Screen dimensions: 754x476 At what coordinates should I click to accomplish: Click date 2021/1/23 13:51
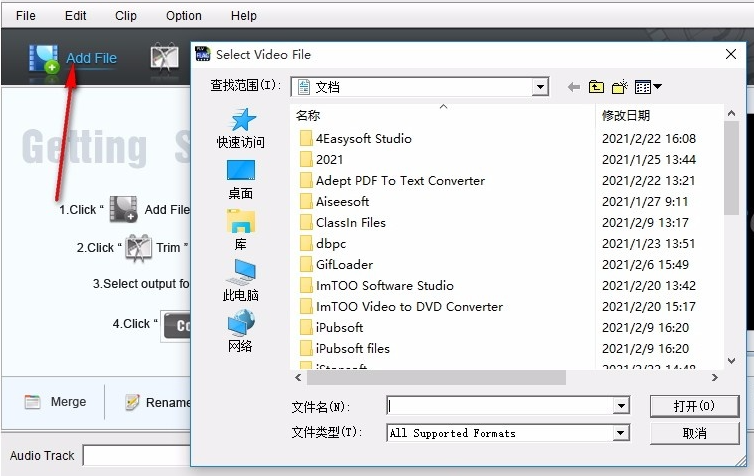pos(648,243)
